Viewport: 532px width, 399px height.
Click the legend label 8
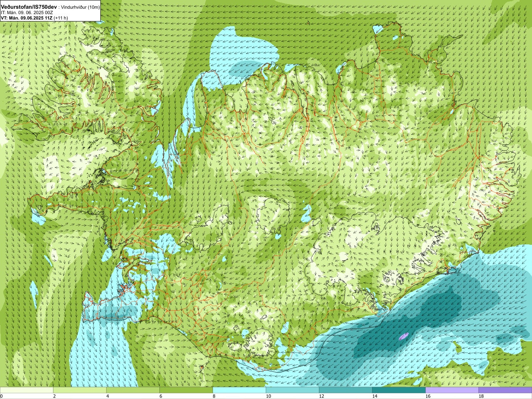pos(214,396)
